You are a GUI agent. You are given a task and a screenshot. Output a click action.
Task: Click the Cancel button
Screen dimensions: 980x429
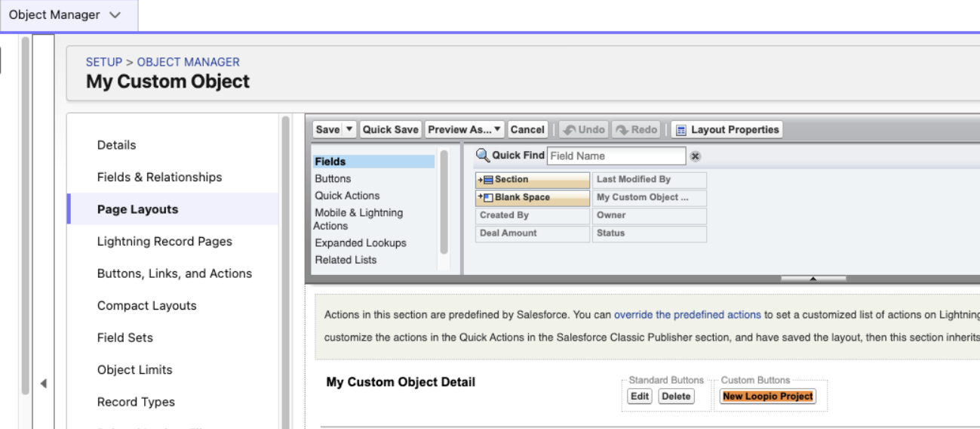(527, 130)
